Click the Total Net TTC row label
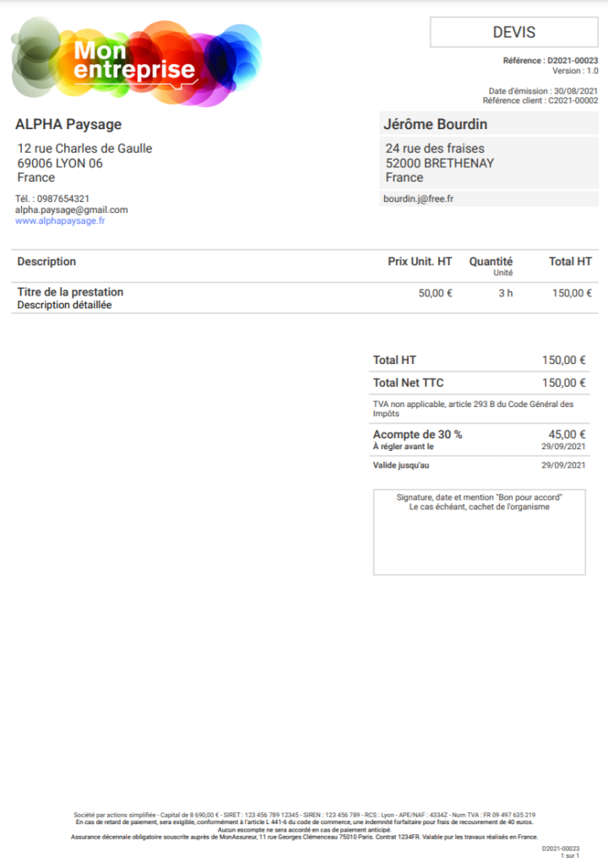Viewport: 608px width, 868px height. tap(408, 383)
